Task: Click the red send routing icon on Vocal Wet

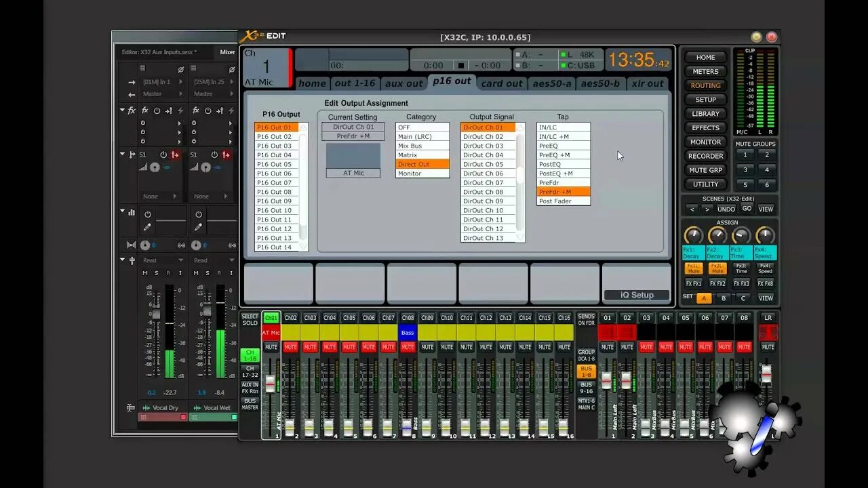Action: [x=226, y=155]
